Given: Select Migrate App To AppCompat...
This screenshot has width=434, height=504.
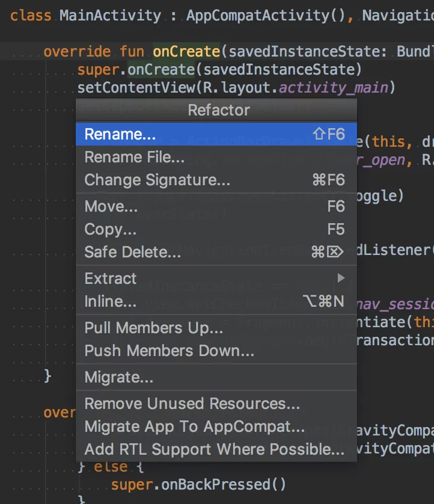Looking at the screenshot, I should pos(216,427).
